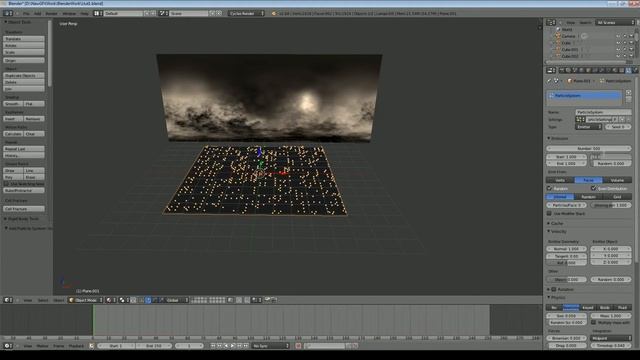Image resolution: width=640 pixels, height=360 pixels.
Task: Toggle visibility eye for Camera
Action: [618, 36]
